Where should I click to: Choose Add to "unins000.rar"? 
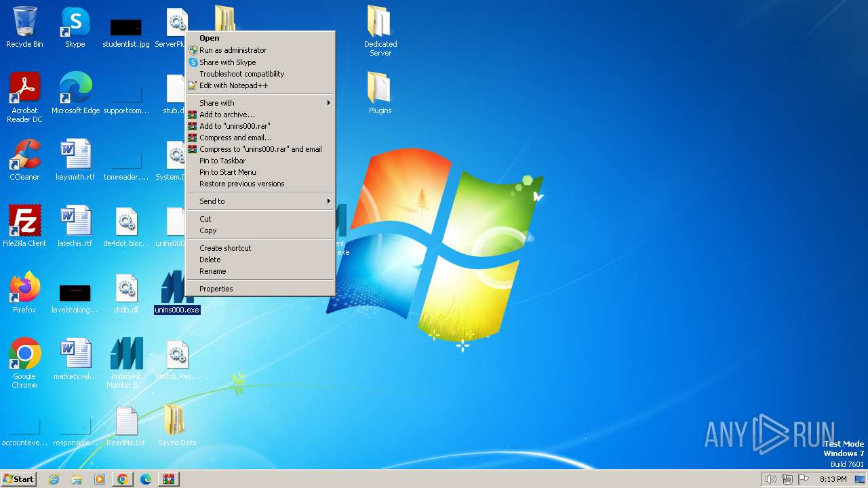point(260,126)
